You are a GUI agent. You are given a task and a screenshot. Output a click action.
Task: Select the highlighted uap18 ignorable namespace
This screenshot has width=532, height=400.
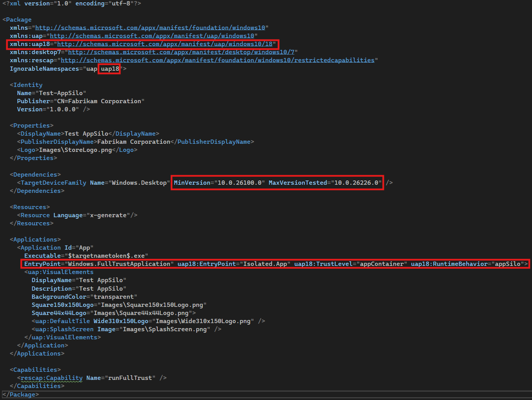pyautogui.click(x=109, y=68)
